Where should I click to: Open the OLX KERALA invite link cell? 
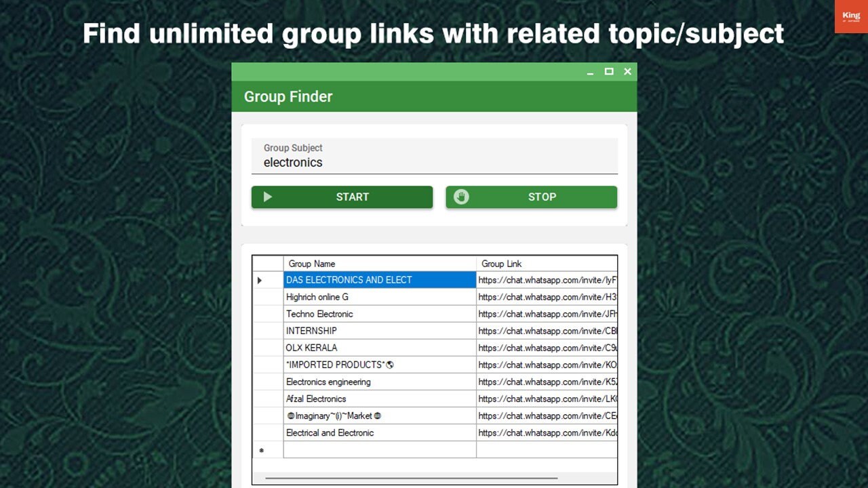547,348
